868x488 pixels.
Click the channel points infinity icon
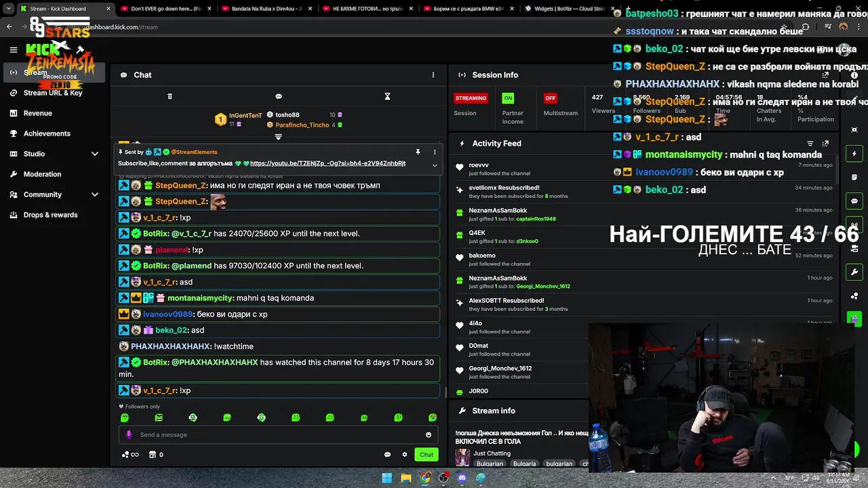[x=130, y=455]
